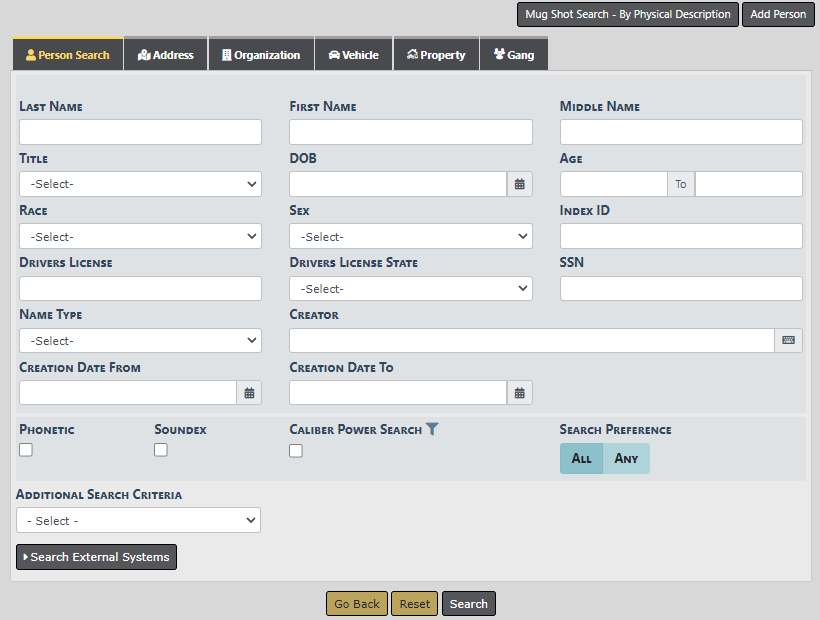Open the Drivers License State dropdown
The height and width of the screenshot is (620, 820).
[x=410, y=289]
